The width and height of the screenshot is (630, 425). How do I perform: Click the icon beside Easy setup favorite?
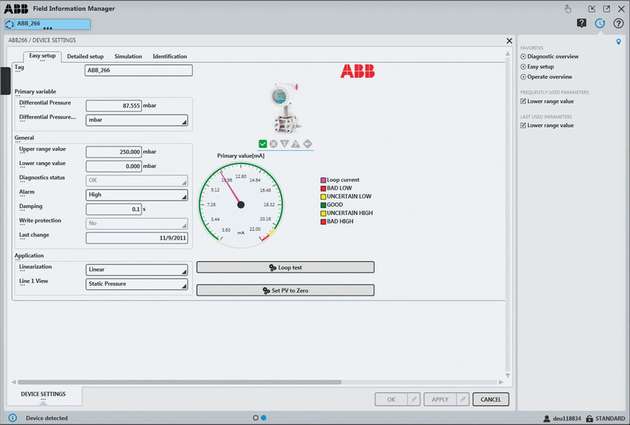coord(523,67)
